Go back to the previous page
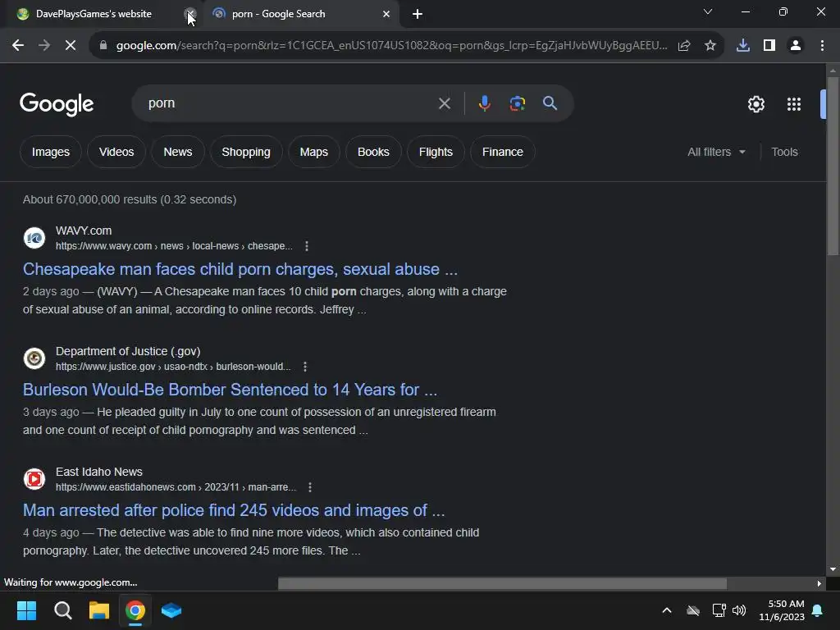The image size is (840, 630). (18, 46)
